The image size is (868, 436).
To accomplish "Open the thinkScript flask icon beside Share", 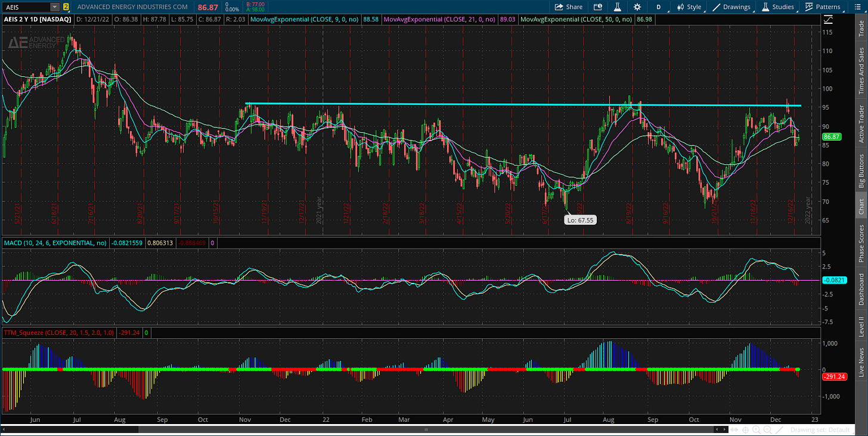I will [618, 7].
